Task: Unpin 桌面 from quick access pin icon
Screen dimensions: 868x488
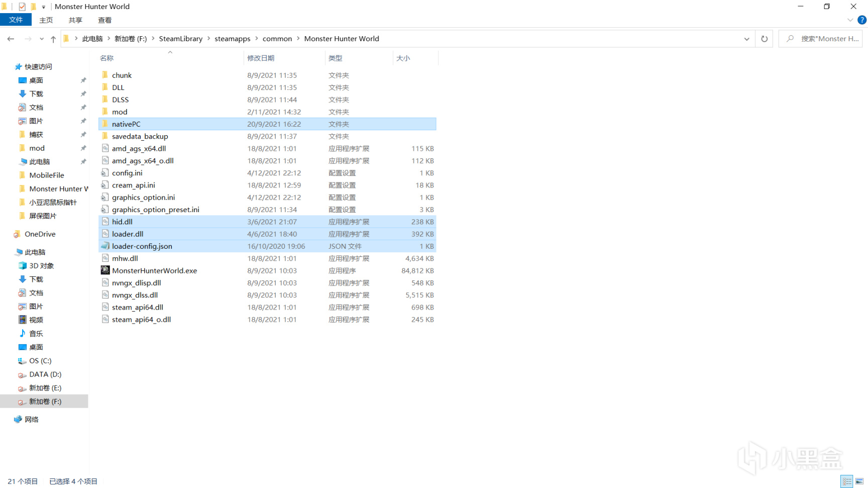Action: pos(83,80)
